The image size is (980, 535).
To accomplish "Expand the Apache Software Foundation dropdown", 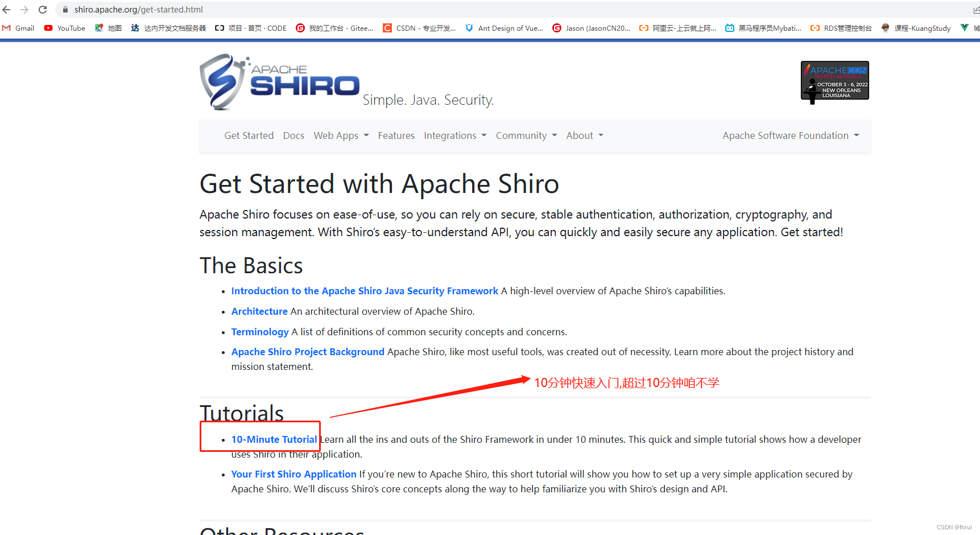I will pyautogui.click(x=791, y=135).
